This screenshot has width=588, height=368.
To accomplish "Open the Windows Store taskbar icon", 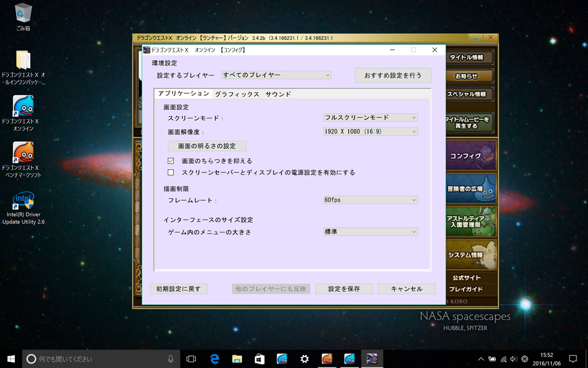I will 259,359.
